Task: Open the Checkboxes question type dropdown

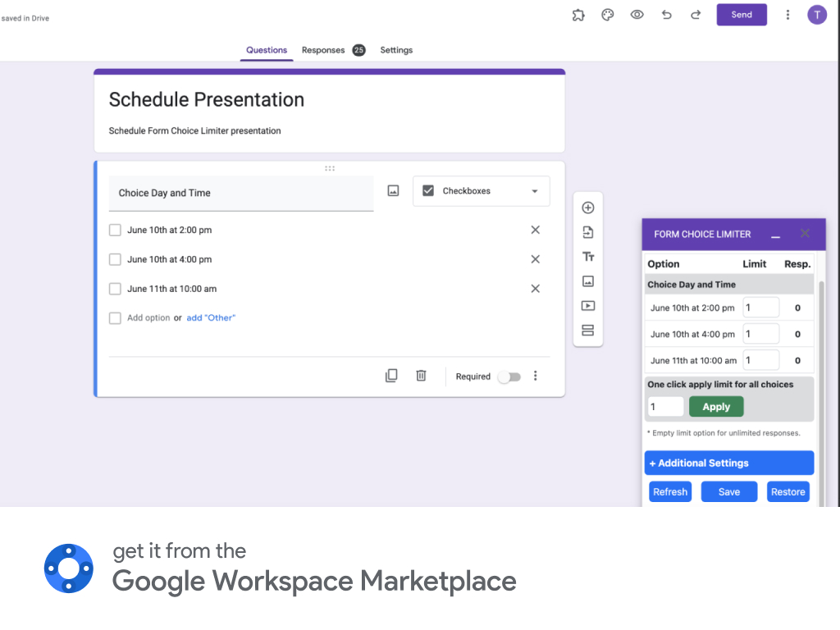Action: (x=481, y=191)
